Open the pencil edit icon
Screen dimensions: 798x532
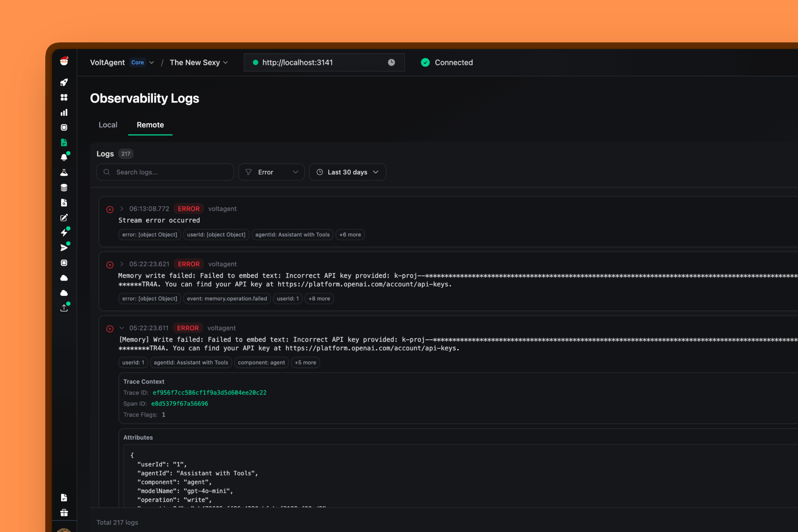[64, 218]
